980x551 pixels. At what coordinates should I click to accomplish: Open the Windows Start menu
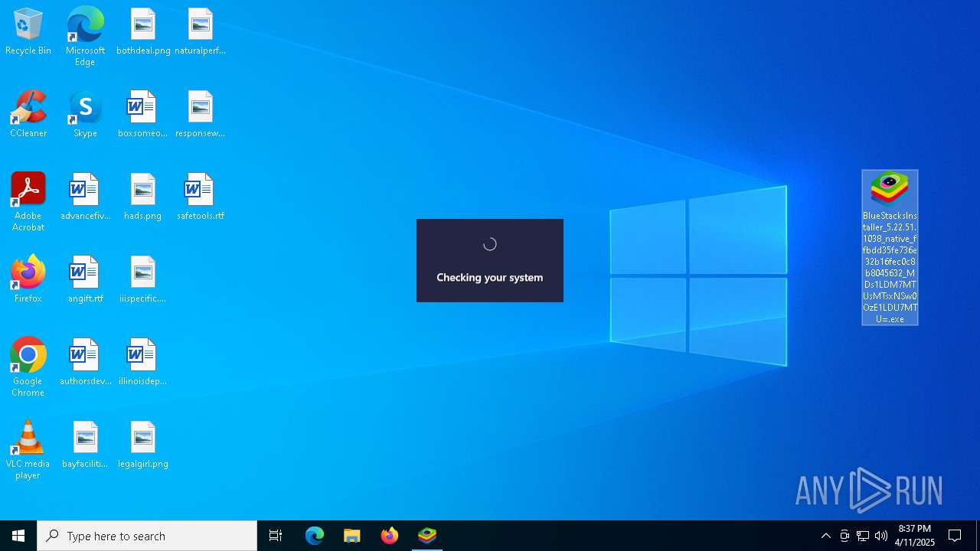(x=18, y=536)
